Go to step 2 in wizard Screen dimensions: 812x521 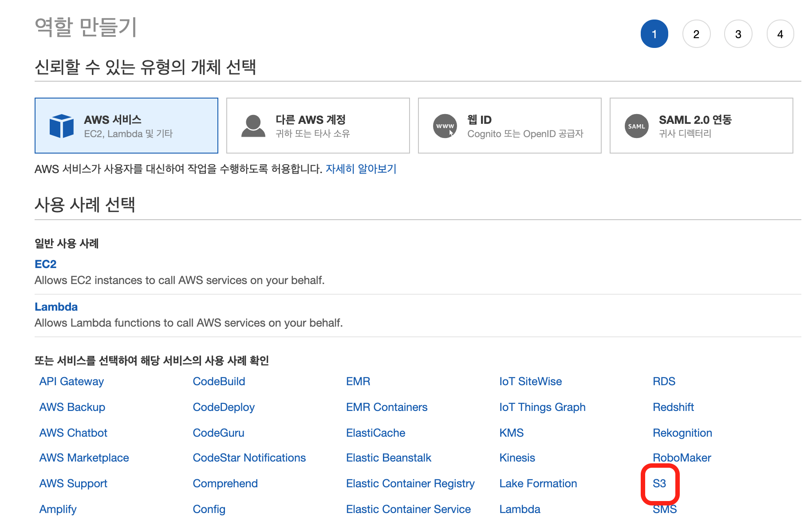point(697,34)
